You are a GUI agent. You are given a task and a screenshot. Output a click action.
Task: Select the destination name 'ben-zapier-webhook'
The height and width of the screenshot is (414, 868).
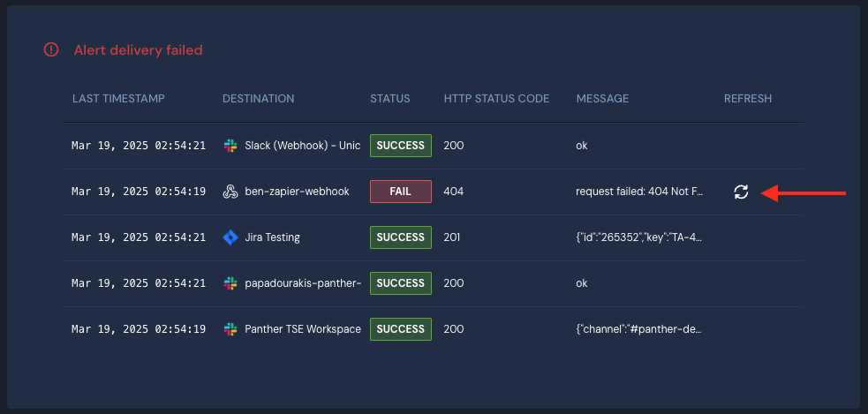(x=298, y=192)
